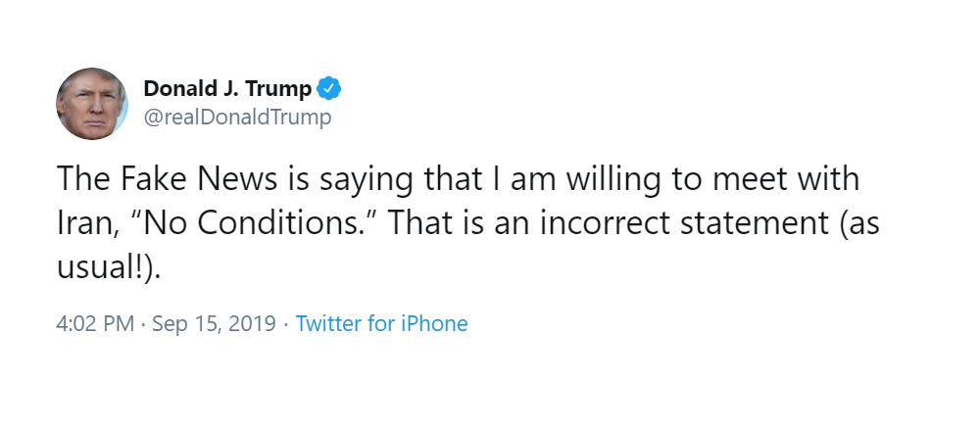Click the 4:02 PM timestamp
This screenshot has width=980, height=430.
click(95, 324)
